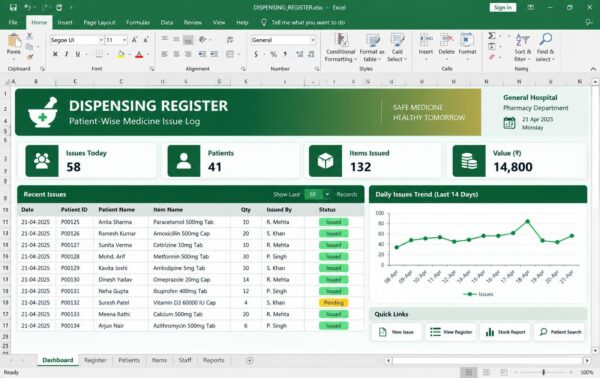600x378 pixels.
Task: Expand the Segoe UI font name dropdown
Action: (101, 40)
